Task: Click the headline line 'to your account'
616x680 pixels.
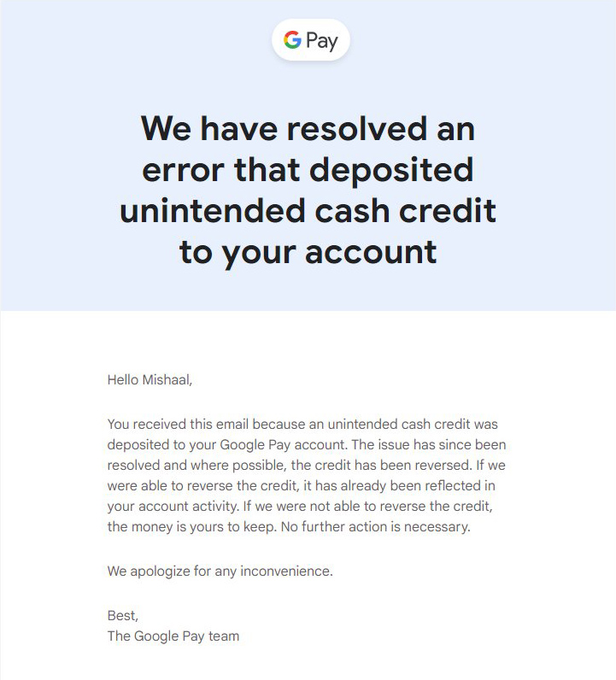Action: tap(308, 252)
